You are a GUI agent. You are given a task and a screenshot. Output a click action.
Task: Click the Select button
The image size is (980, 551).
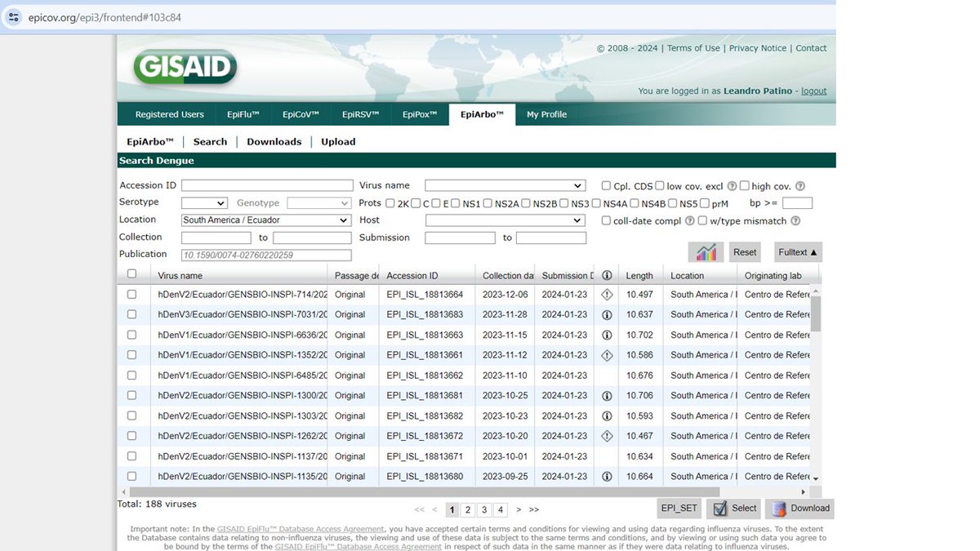click(x=733, y=509)
